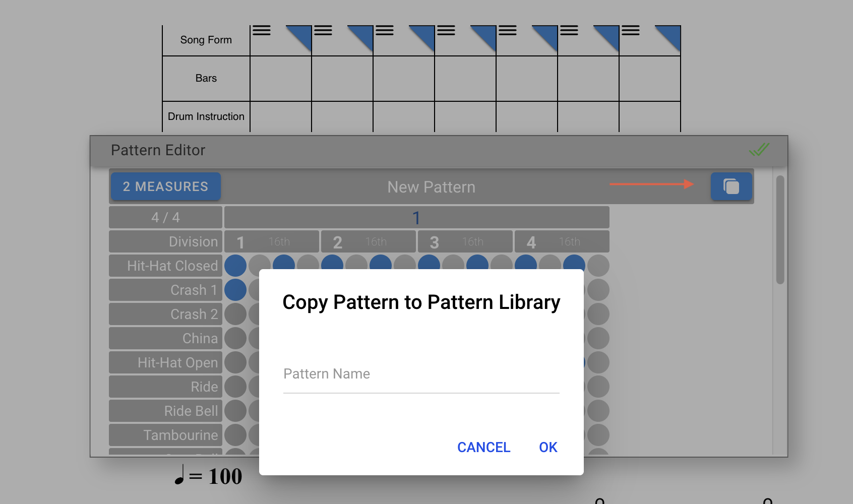Enable a step on the Crash 2 row
853x504 pixels.
[235, 313]
